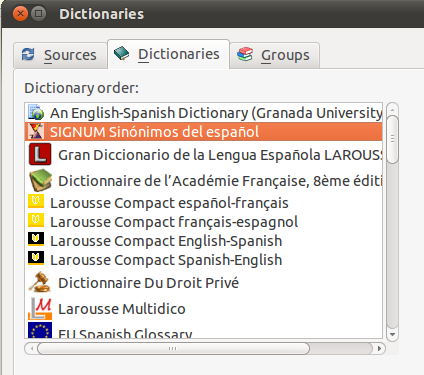Switch to the Sources tab
The height and width of the screenshot is (375, 424).
click(x=60, y=55)
